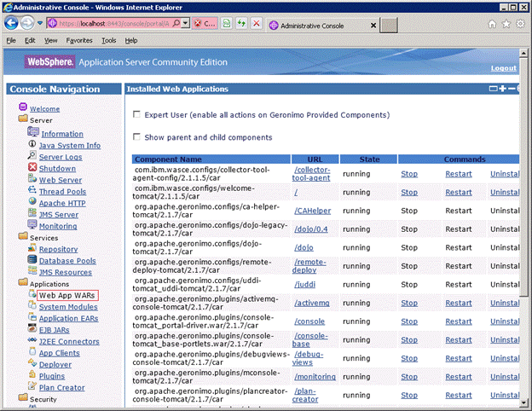Close the Administrative Console tab
This screenshot has width=532, height=411.
[373, 26]
